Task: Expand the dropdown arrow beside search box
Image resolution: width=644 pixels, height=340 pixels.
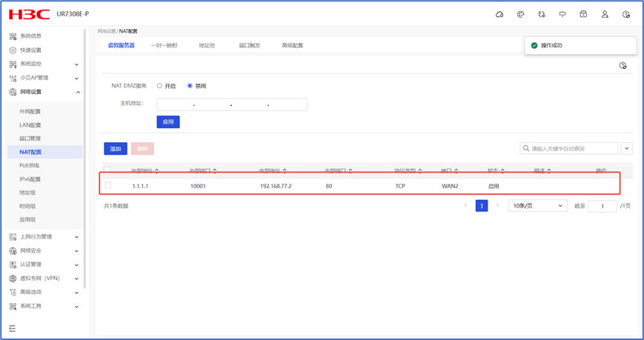Action: pyautogui.click(x=627, y=149)
